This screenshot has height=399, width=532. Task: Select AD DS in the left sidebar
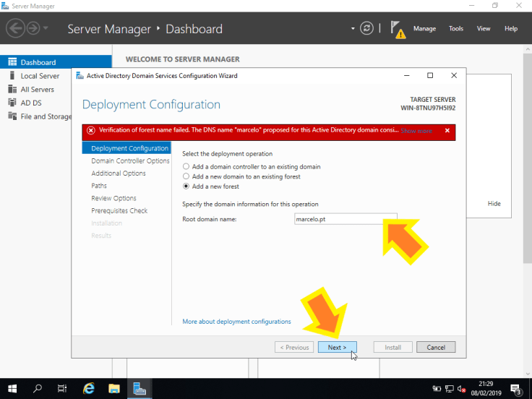tap(30, 103)
